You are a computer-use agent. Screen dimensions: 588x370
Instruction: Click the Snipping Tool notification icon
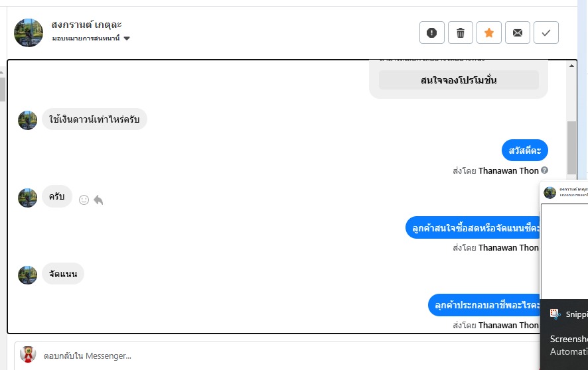click(x=555, y=314)
